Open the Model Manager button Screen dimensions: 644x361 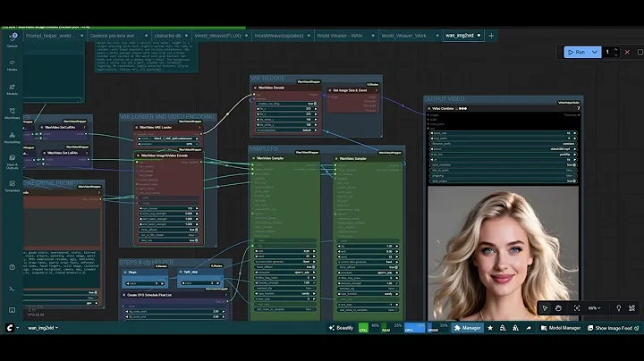point(560,328)
